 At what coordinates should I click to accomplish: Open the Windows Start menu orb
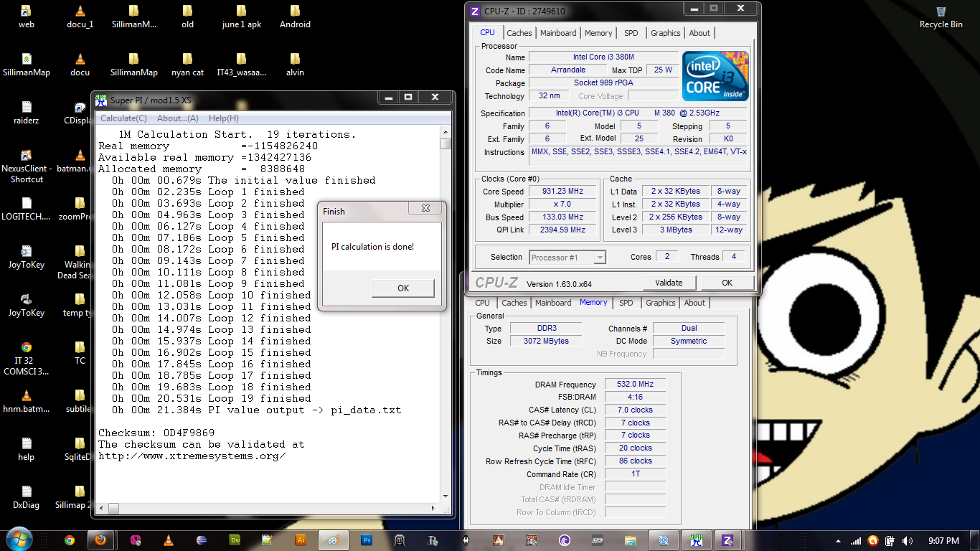pos(18,540)
